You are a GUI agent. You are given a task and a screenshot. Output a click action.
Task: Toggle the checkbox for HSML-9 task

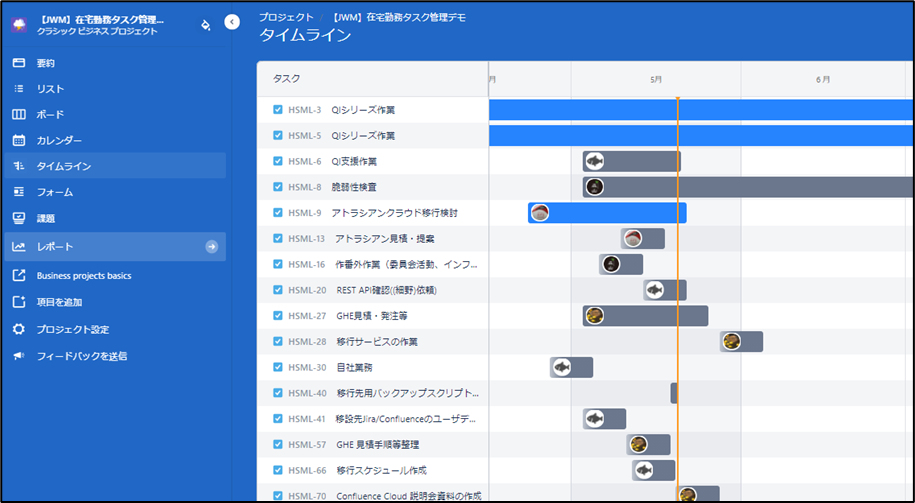(278, 213)
